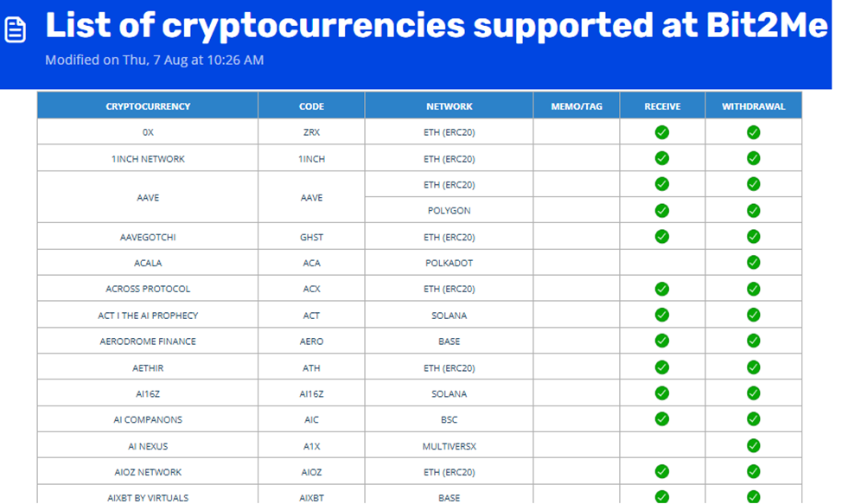Click the Acala Withdrawal green checkmark

click(x=753, y=262)
